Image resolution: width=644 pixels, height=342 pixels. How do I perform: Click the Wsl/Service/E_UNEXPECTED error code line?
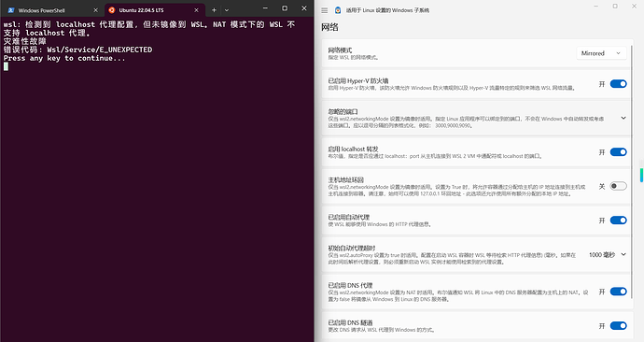(78, 50)
